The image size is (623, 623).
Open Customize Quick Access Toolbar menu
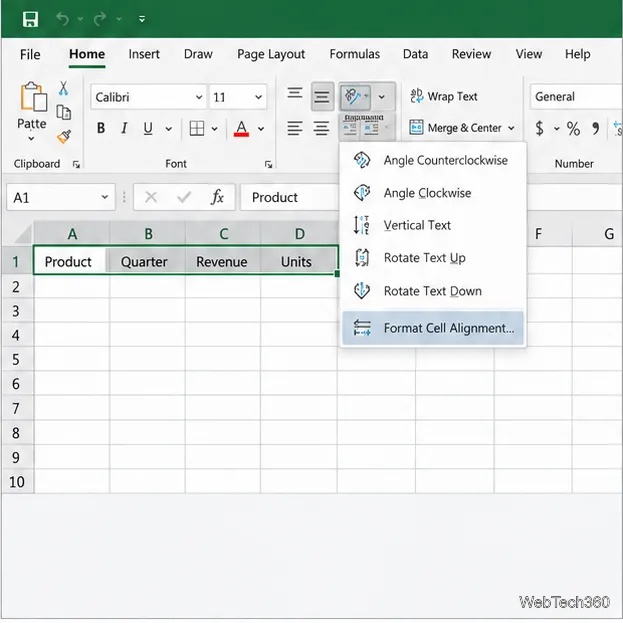(142, 19)
